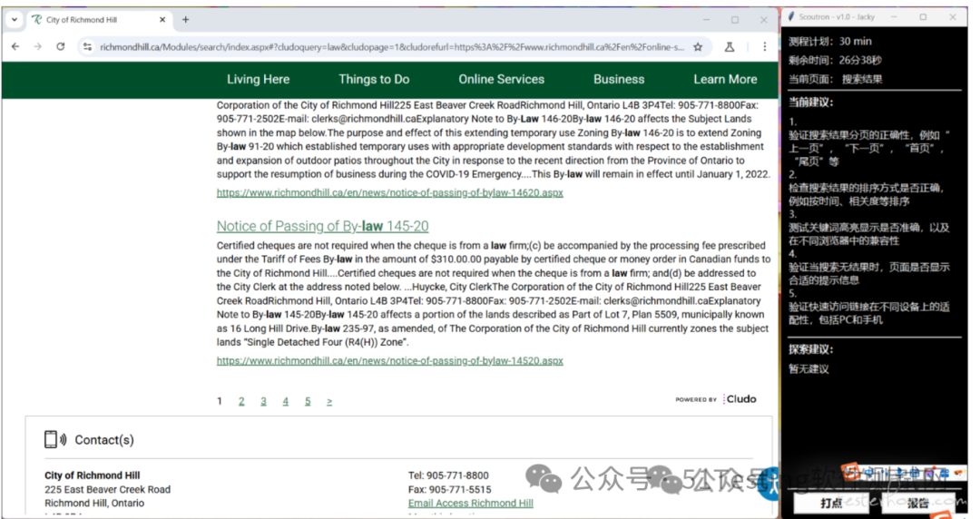
Task: Select the City of Richmond Hill tab
Action: point(99,19)
